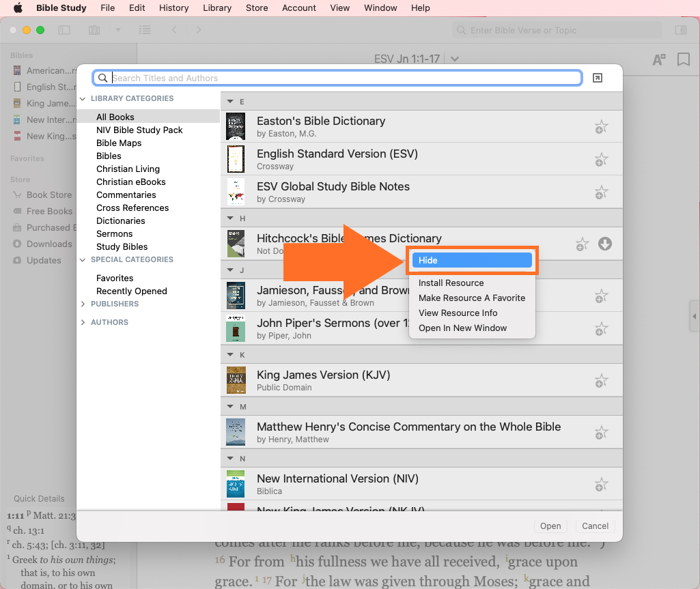Click the download icon for Hitchcock's Dictionary

pyautogui.click(x=604, y=244)
